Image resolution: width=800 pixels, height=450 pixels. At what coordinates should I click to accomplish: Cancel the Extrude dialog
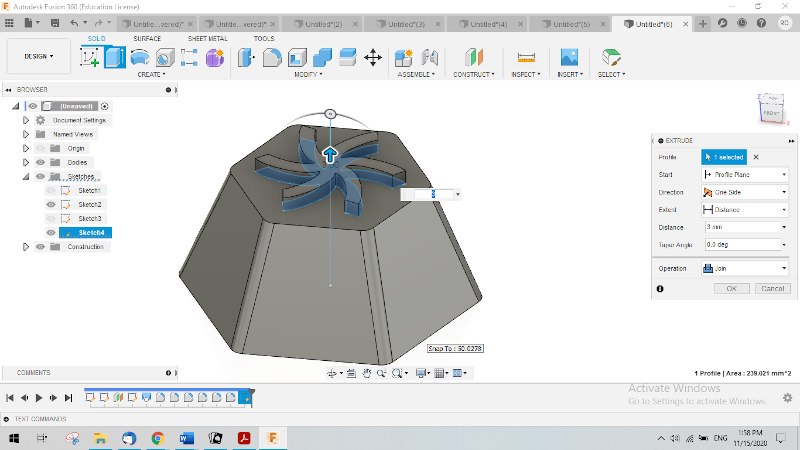tap(772, 289)
